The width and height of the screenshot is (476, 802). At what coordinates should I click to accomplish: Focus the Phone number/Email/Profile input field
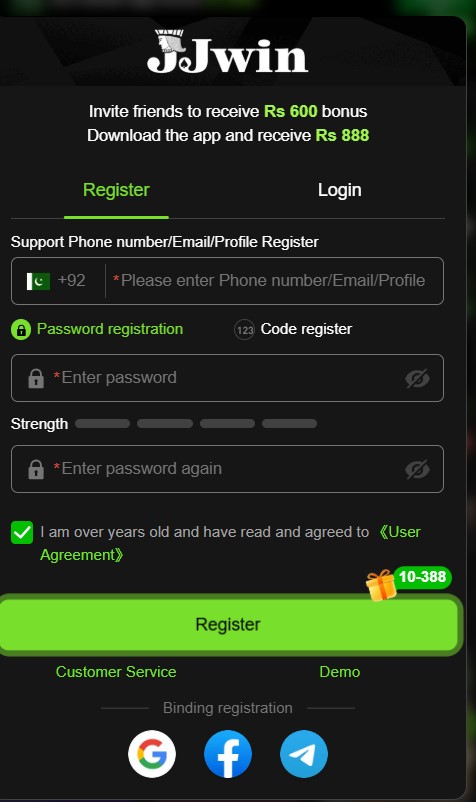click(274, 281)
